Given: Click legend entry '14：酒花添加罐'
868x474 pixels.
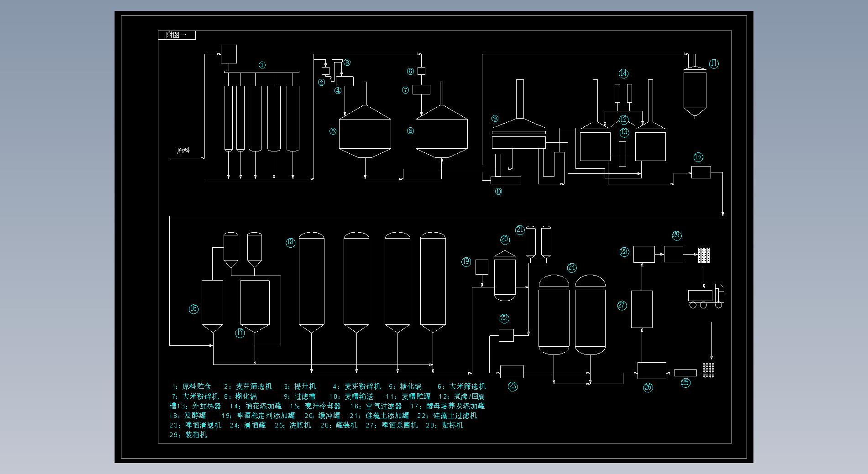Looking at the screenshot, I should click(x=256, y=406).
